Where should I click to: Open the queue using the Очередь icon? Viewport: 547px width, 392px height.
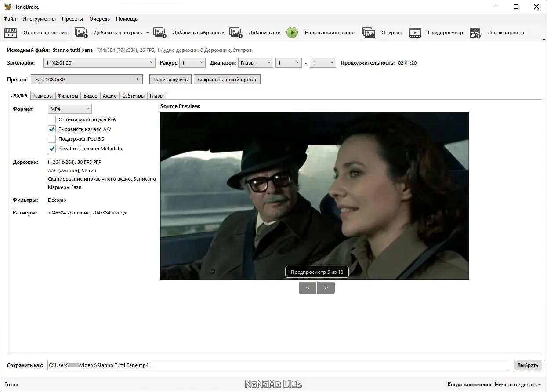click(369, 33)
